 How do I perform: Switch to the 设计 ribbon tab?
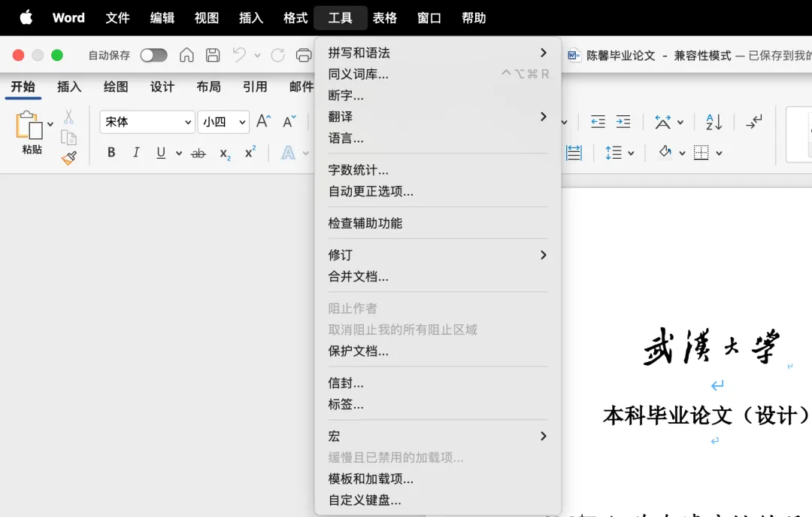162,87
